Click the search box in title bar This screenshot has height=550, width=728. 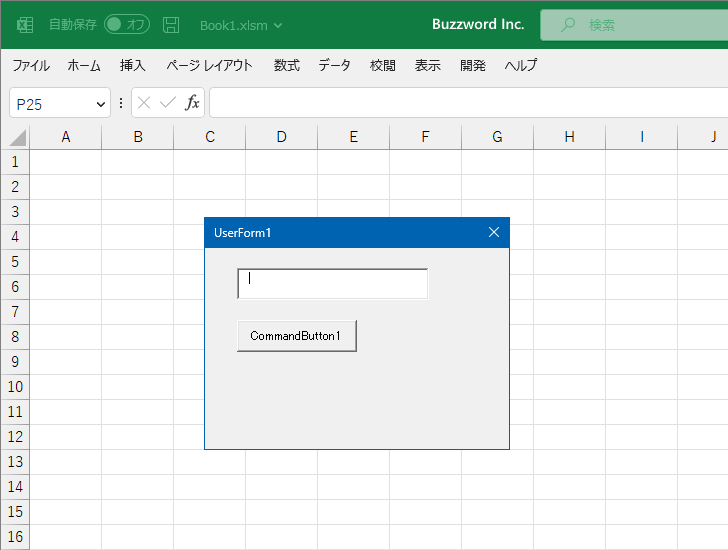tap(634, 25)
